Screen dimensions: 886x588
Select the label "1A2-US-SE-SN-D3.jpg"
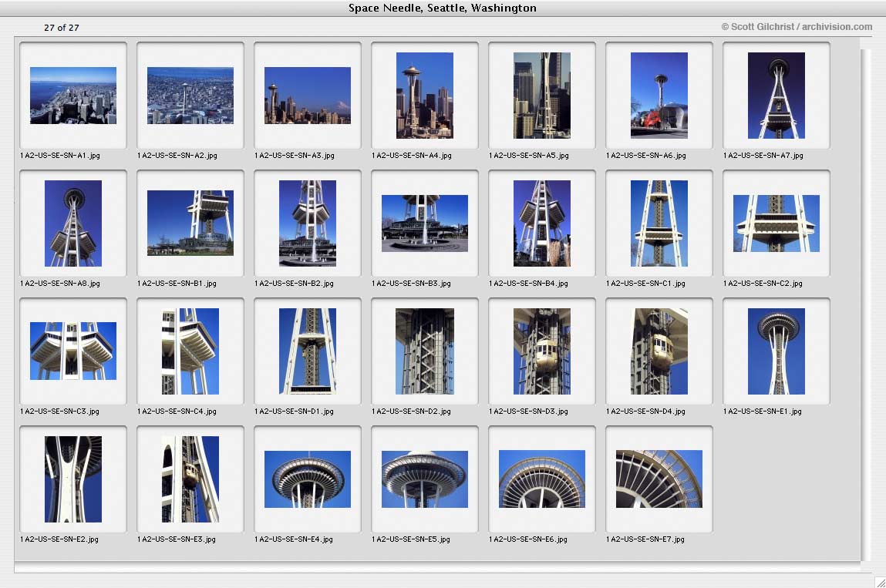tap(528, 412)
